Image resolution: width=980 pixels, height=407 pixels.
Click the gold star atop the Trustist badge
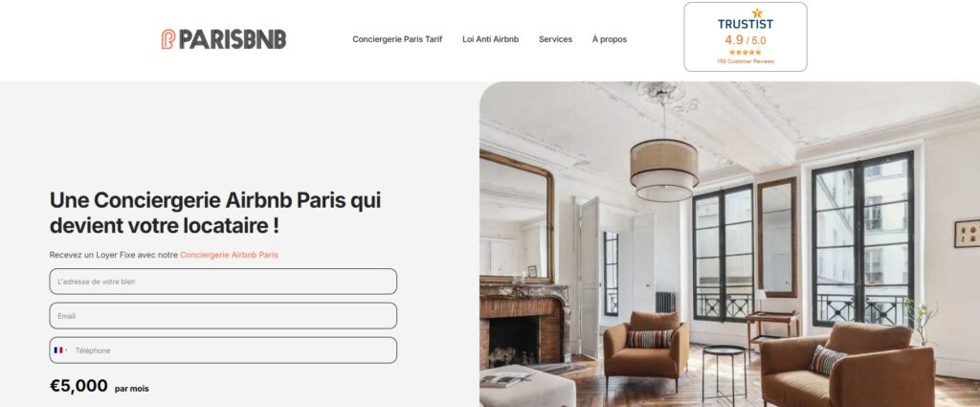point(757,12)
